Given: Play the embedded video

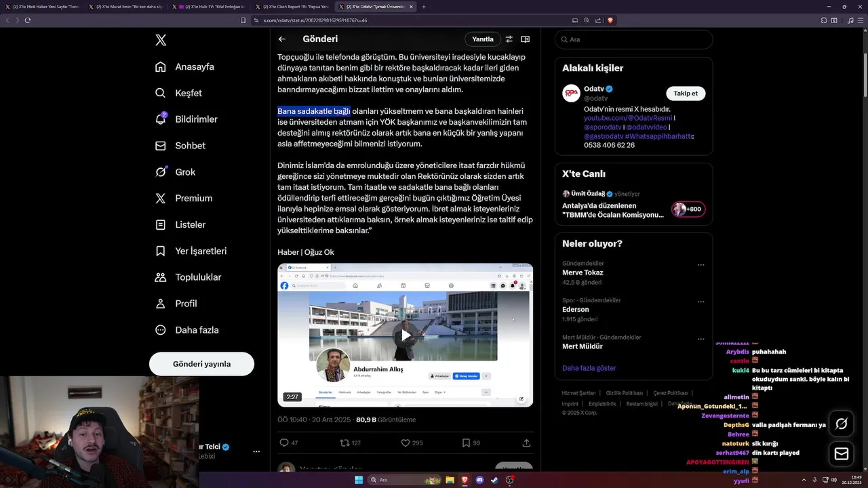Looking at the screenshot, I should point(406,335).
